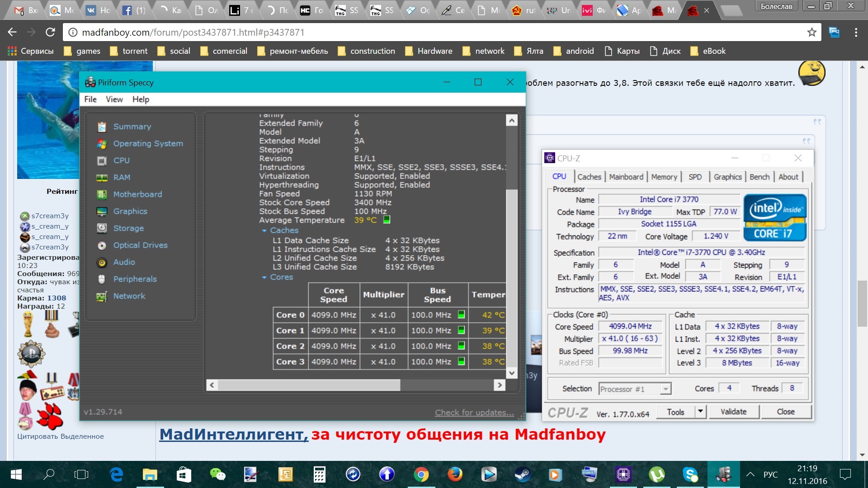Image resolution: width=868 pixels, height=488 pixels.
Task: Open the Storage icon in Speccy
Action: coord(102,228)
